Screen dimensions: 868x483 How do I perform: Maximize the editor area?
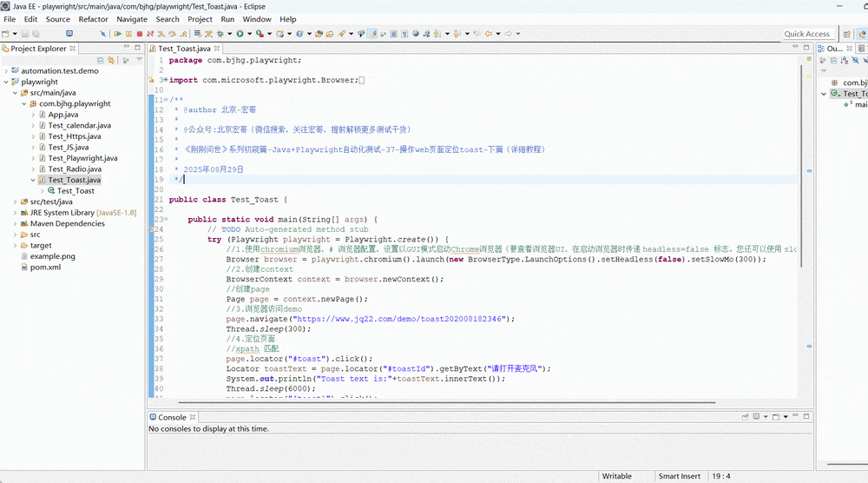coord(806,48)
